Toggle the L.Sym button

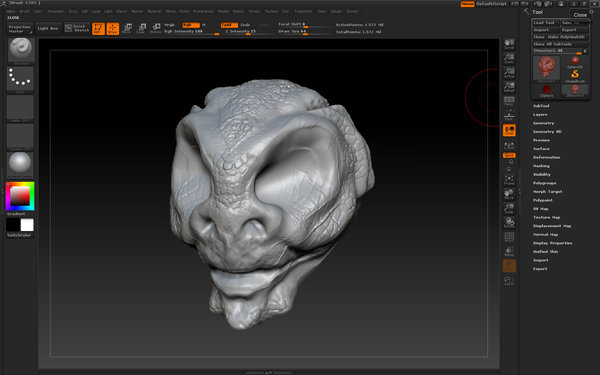coord(509,145)
